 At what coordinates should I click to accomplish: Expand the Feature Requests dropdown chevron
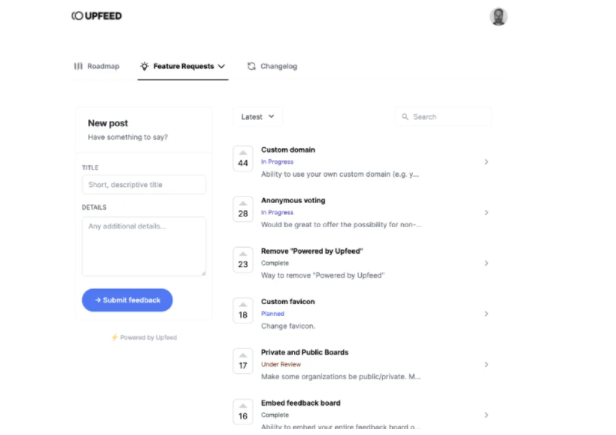[221, 66]
